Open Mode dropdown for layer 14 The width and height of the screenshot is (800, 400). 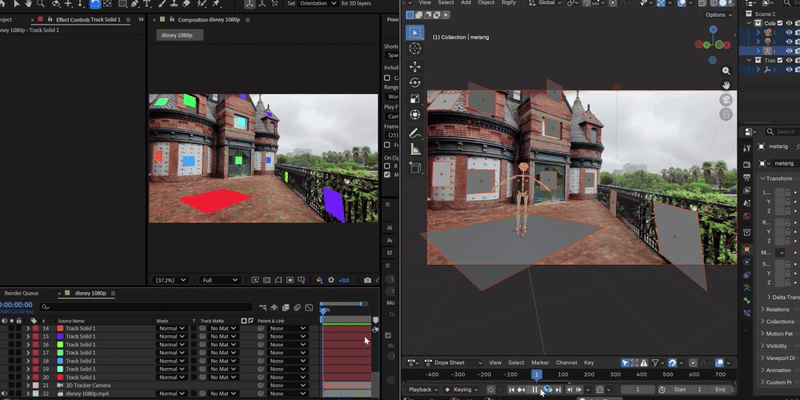(171, 329)
